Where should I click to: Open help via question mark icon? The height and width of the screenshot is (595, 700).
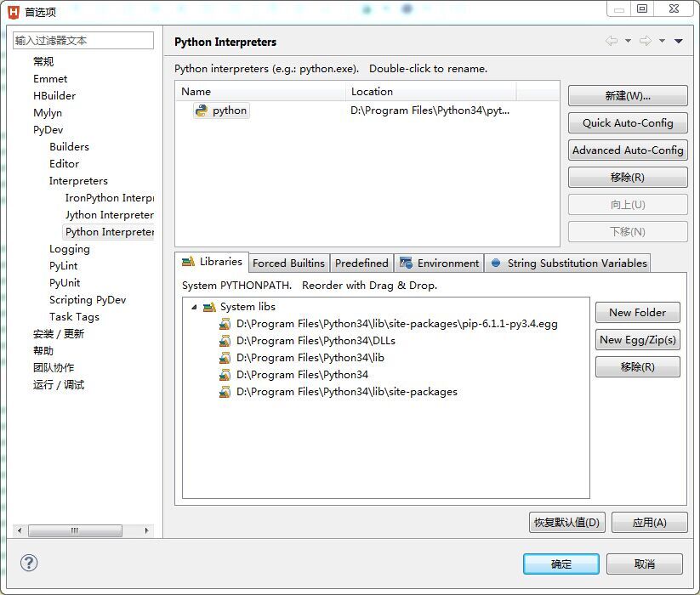click(29, 563)
